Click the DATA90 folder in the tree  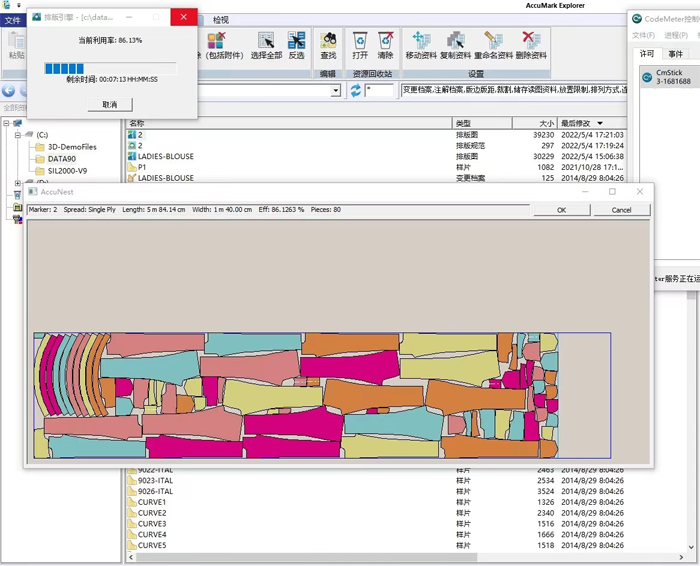click(62, 159)
